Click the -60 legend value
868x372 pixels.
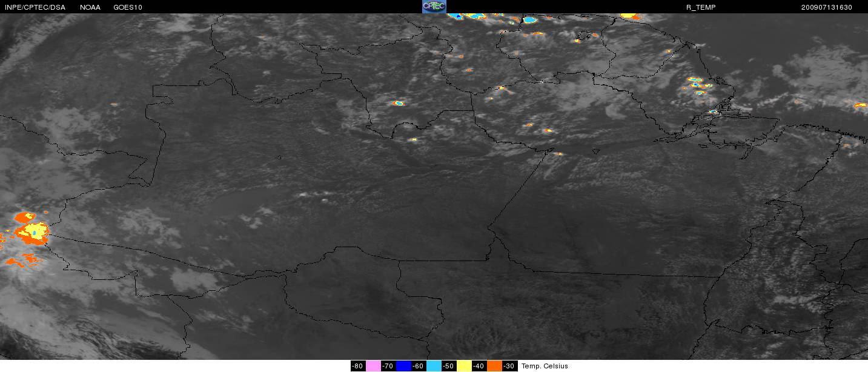[419, 366]
